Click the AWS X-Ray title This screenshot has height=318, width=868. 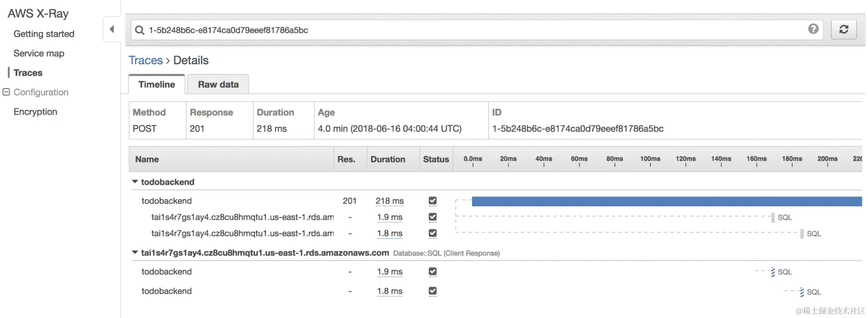pos(38,13)
